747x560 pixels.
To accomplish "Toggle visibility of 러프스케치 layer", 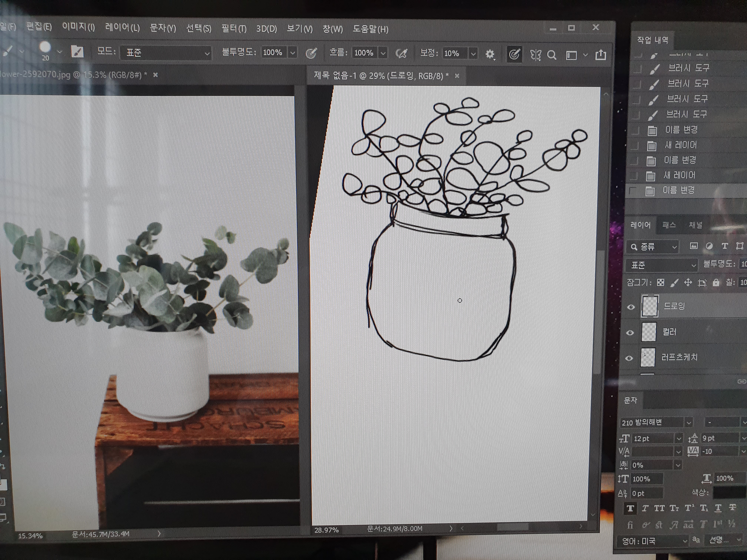I will pos(629,358).
